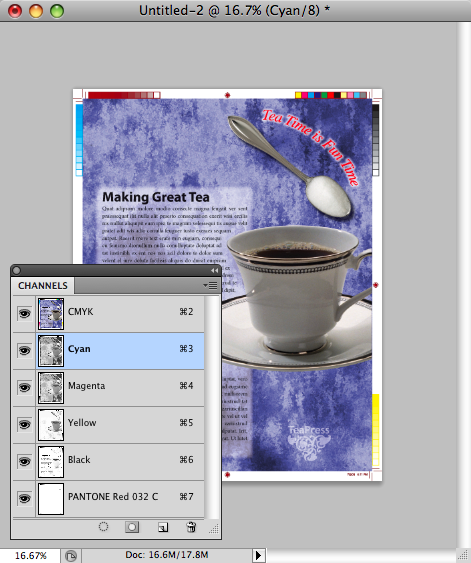
Task: Click the status bar preview icon
Action: click(x=71, y=556)
